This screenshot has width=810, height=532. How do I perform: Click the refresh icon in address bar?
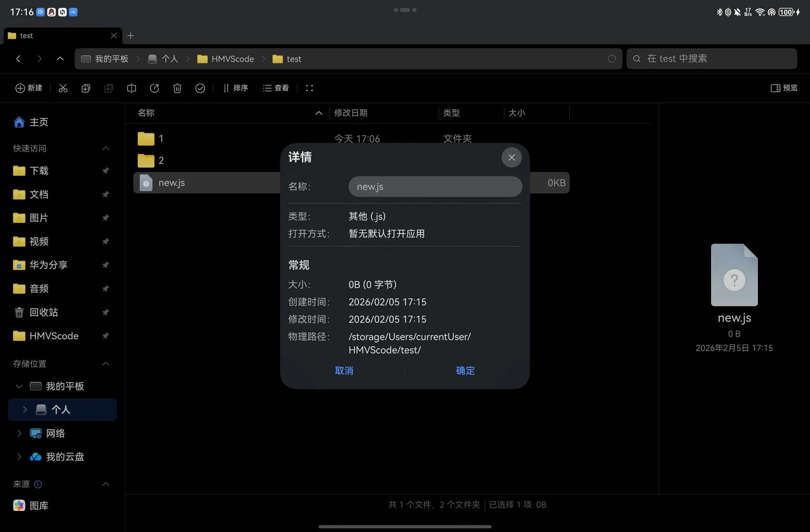[x=612, y=59]
